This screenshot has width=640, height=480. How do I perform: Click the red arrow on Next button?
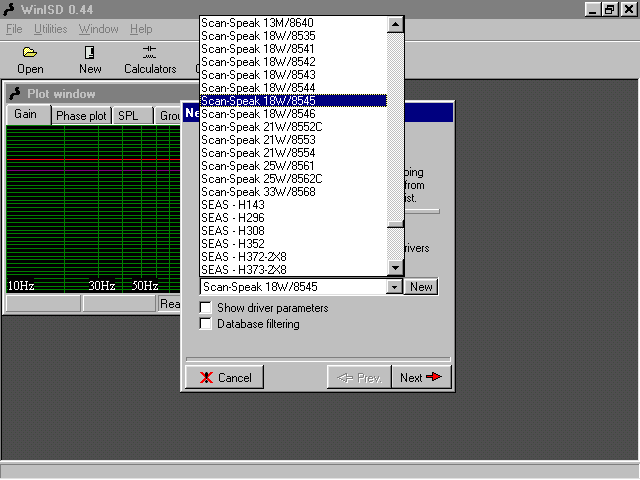(433, 377)
